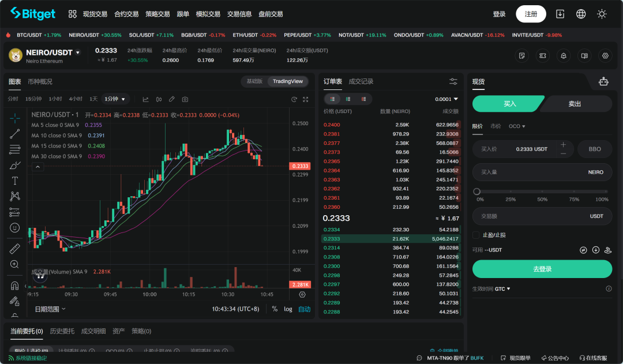Take chart snapshot with camera icon

coord(185,99)
